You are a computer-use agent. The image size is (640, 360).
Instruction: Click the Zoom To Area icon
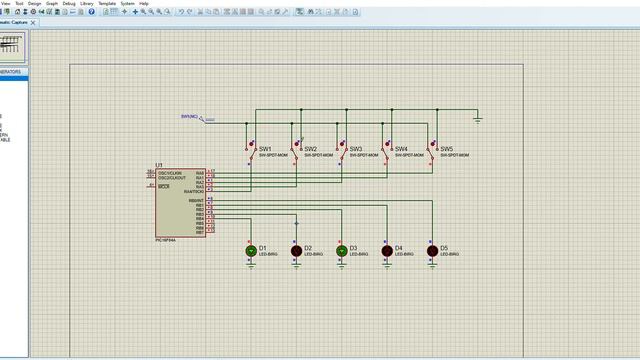pos(167,12)
